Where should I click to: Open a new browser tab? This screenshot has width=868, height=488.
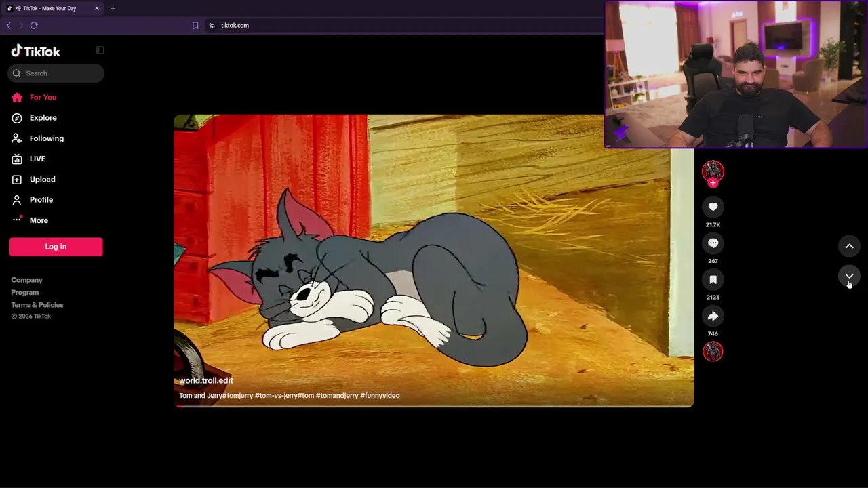click(113, 9)
